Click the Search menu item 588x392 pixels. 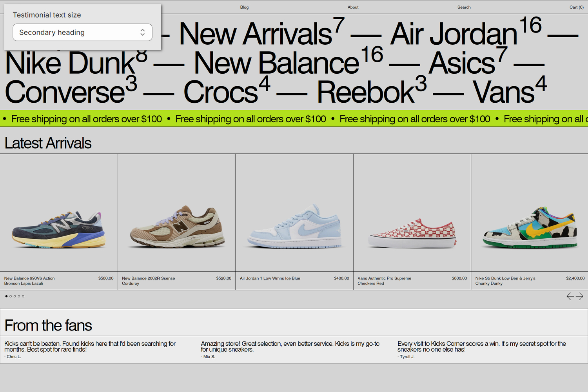click(x=464, y=7)
